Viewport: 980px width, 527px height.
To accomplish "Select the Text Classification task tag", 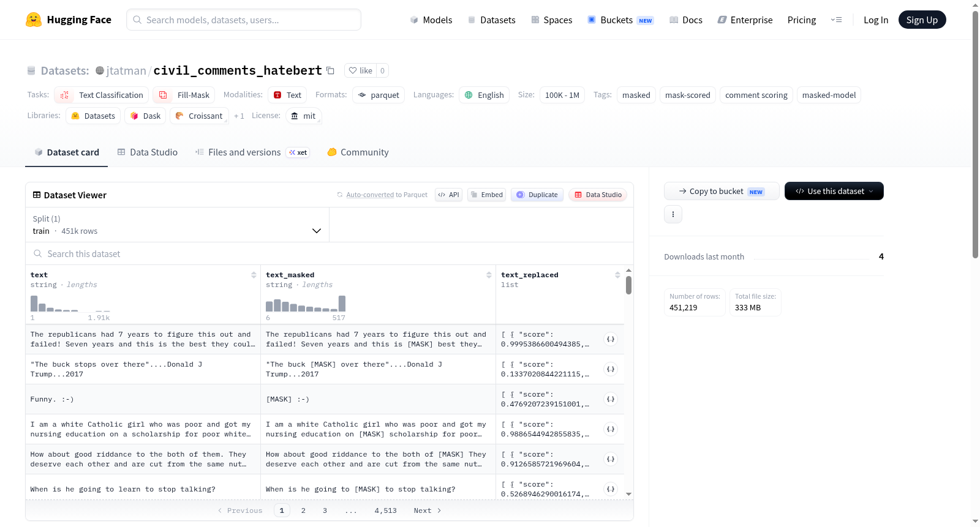I will pyautogui.click(x=102, y=95).
